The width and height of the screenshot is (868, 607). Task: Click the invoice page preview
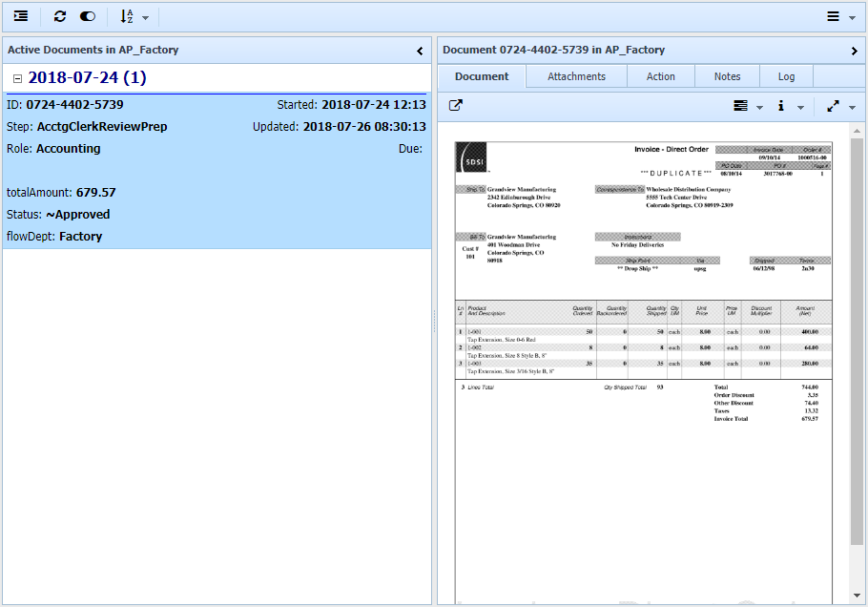point(643,363)
